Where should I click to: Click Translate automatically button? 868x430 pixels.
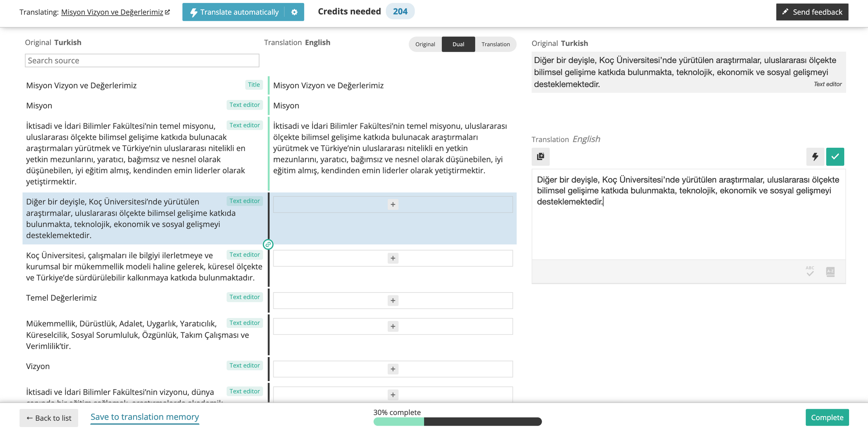(234, 12)
